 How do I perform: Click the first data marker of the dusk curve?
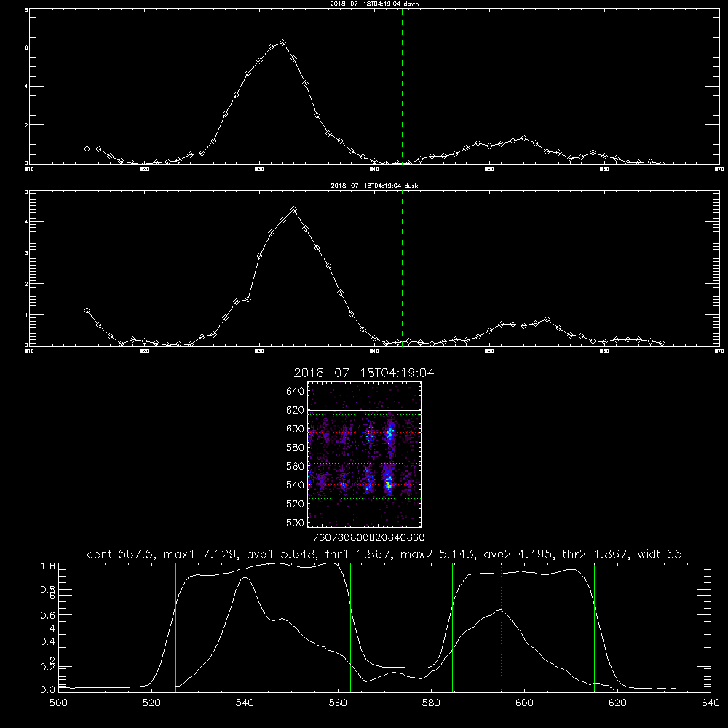87,311
